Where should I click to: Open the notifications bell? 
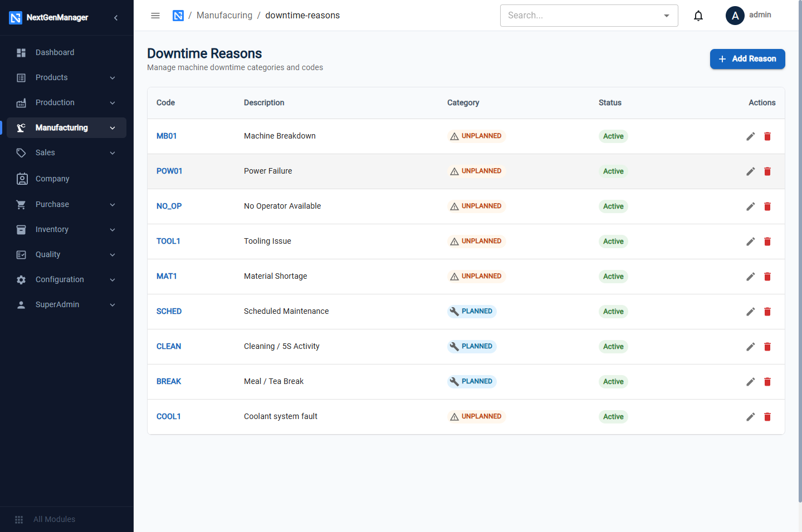tap(698, 16)
